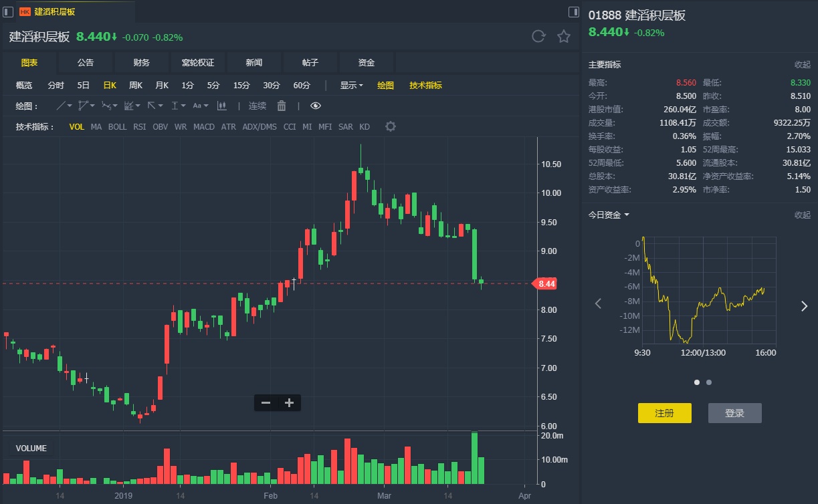The height and width of the screenshot is (504, 818).
Task: Toggle drawings visibility with eye icon
Action: tap(316, 106)
